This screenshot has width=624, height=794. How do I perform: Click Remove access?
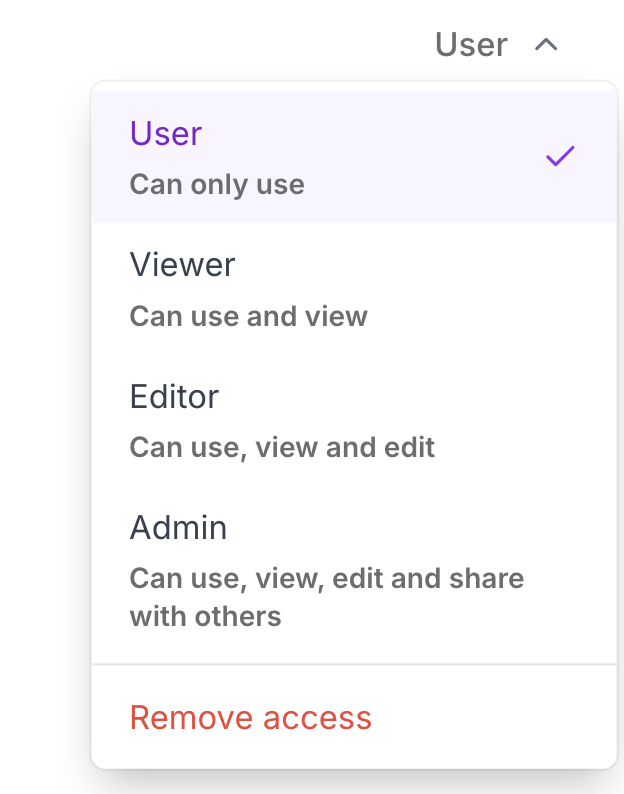[354, 717]
